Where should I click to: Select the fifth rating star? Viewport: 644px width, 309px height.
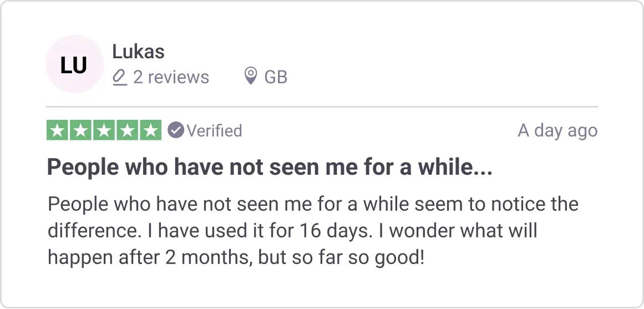coord(151,130)
